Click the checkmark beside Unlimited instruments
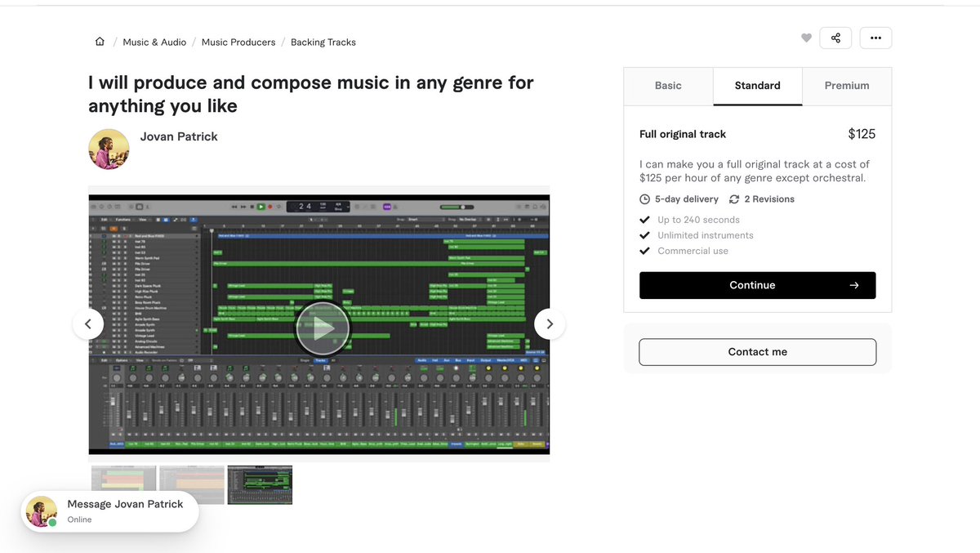This screenshot has height=553, width=980. pyautogui.click(x=644, y=235)
